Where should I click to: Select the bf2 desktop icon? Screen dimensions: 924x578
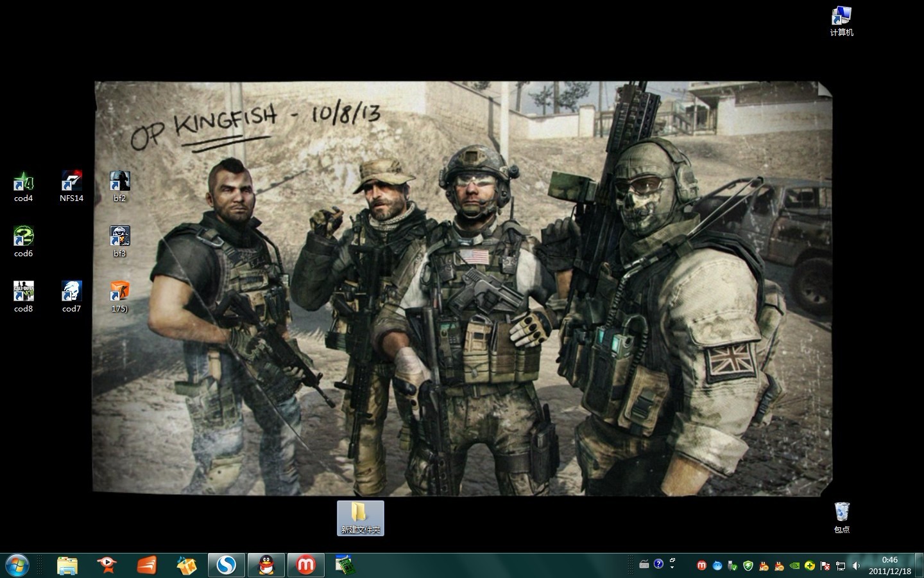coord(119,187)
